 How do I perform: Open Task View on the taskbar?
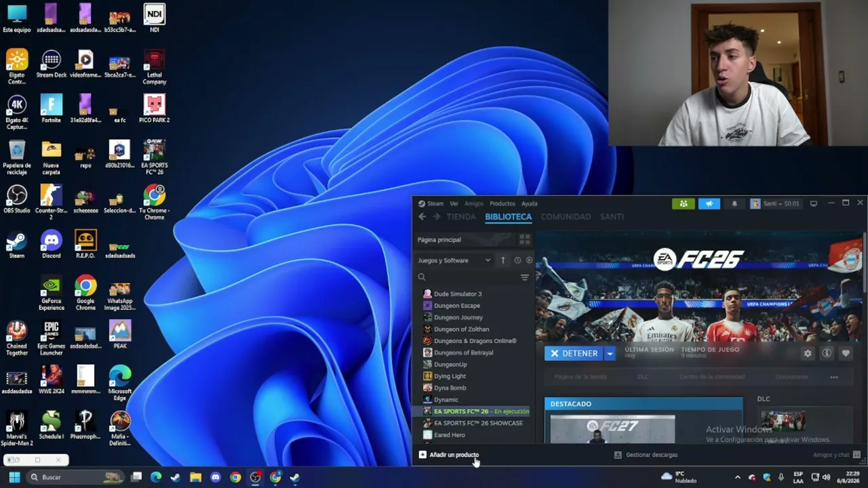click(136, 477)
